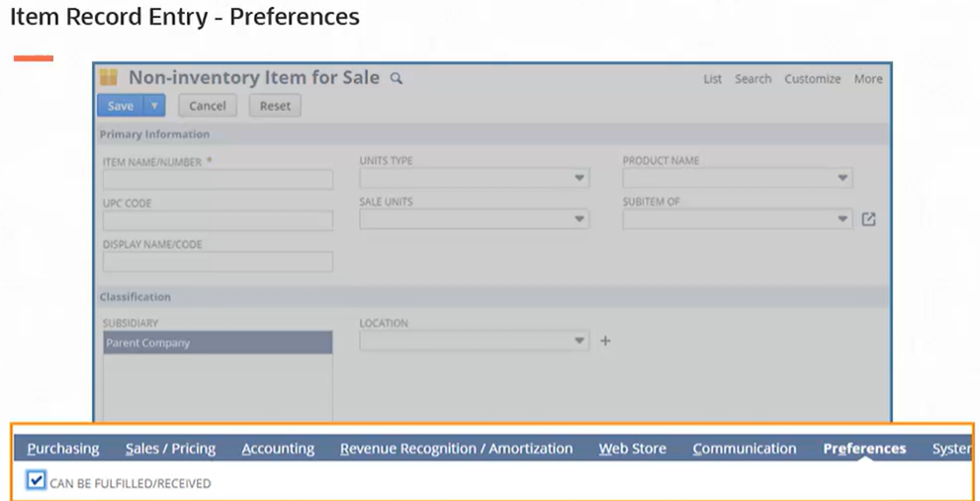
Task: Select Parent Company in Subsidiary list
Action: [218, 343]
